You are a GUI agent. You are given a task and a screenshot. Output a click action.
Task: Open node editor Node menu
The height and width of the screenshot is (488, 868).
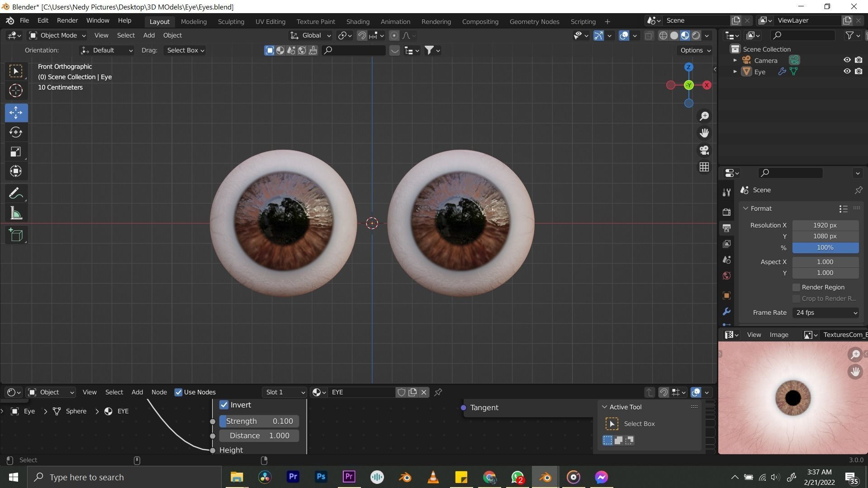pos(159,392)
